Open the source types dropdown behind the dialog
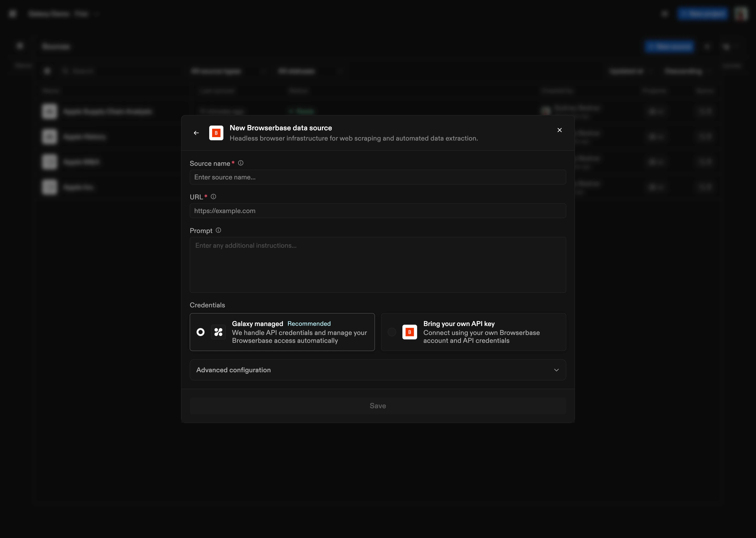 point(228,71)
